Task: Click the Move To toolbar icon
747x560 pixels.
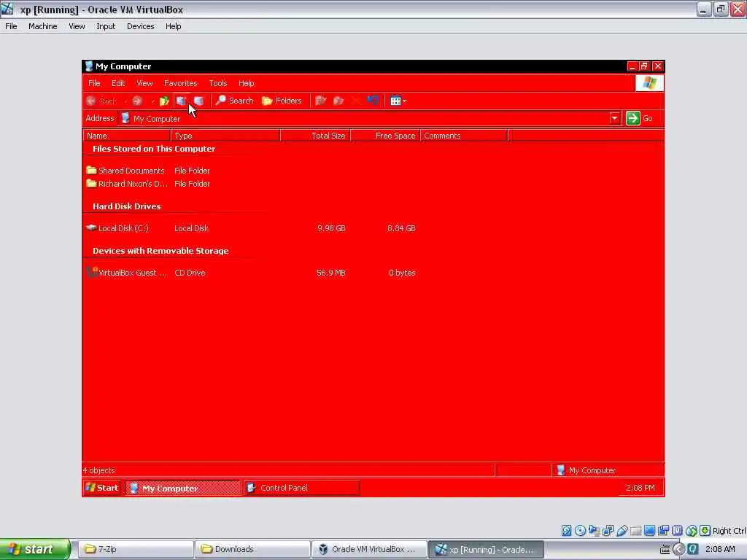Action: point(321,101)
